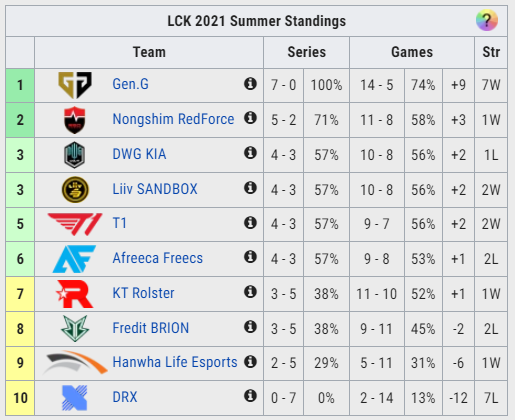Click the Games column header

click(412, 52)
